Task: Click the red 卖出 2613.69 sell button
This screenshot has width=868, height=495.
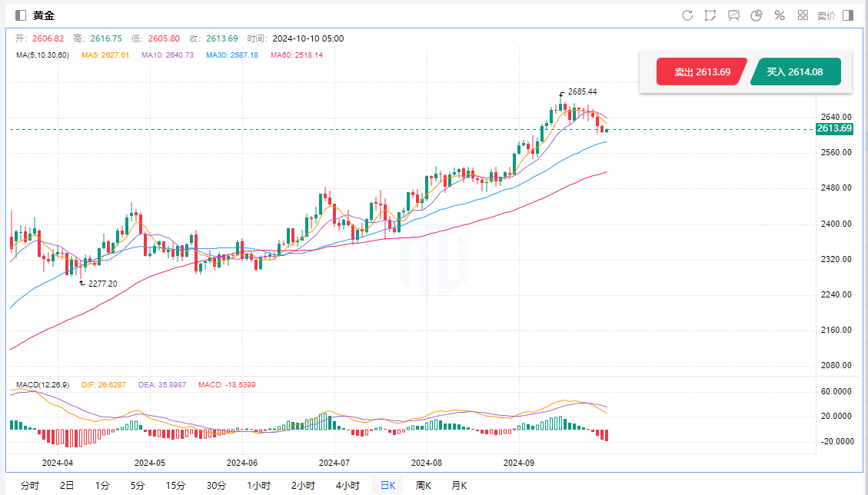Action: pos(702,71)
